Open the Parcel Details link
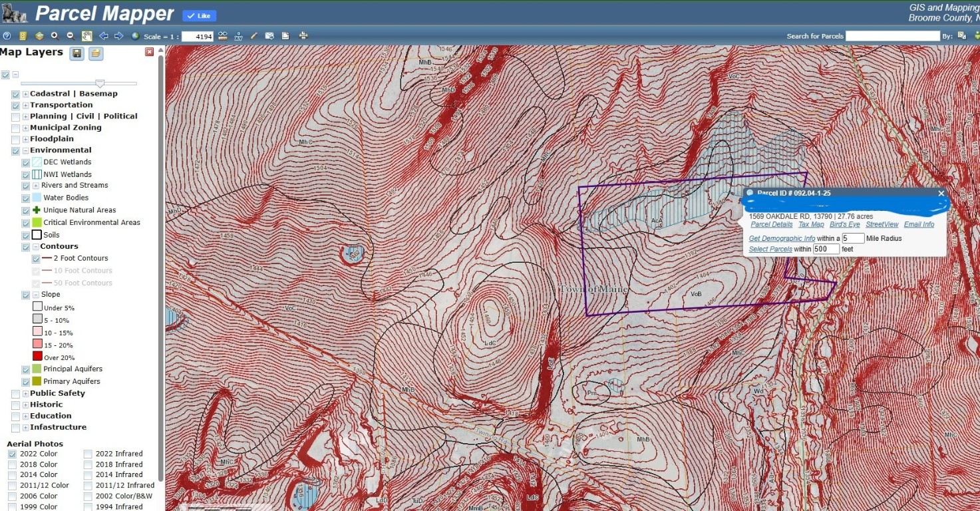This screenshot has height=511, width=980. (x=771, y=225)
